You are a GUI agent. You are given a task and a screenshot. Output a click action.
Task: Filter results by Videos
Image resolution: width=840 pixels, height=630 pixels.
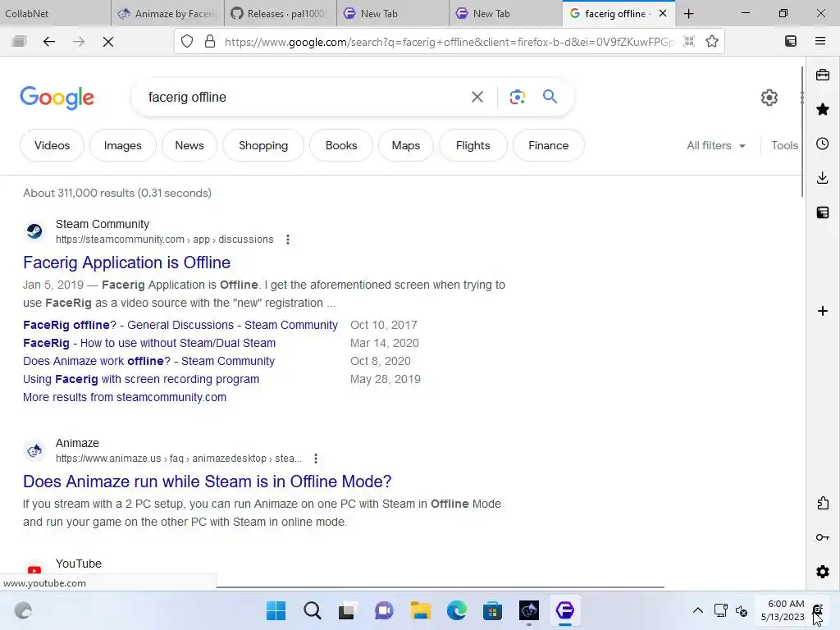pos(52,145)
